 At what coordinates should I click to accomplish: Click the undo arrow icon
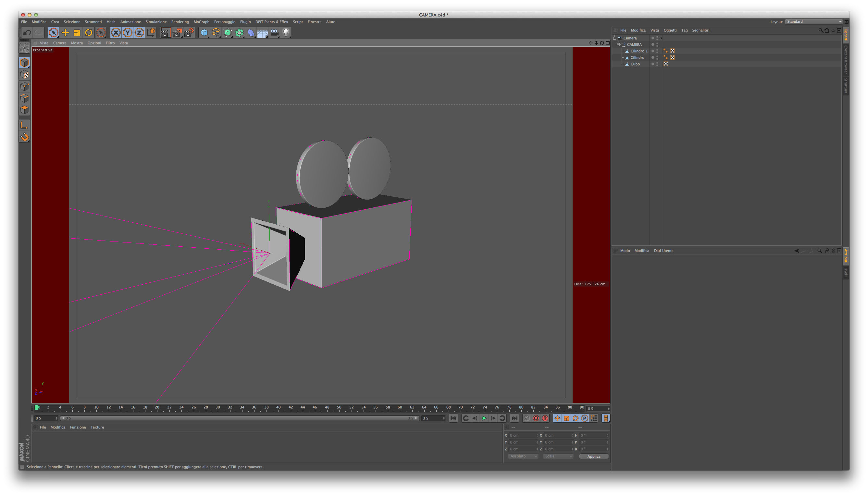click(x=27, y=33)
